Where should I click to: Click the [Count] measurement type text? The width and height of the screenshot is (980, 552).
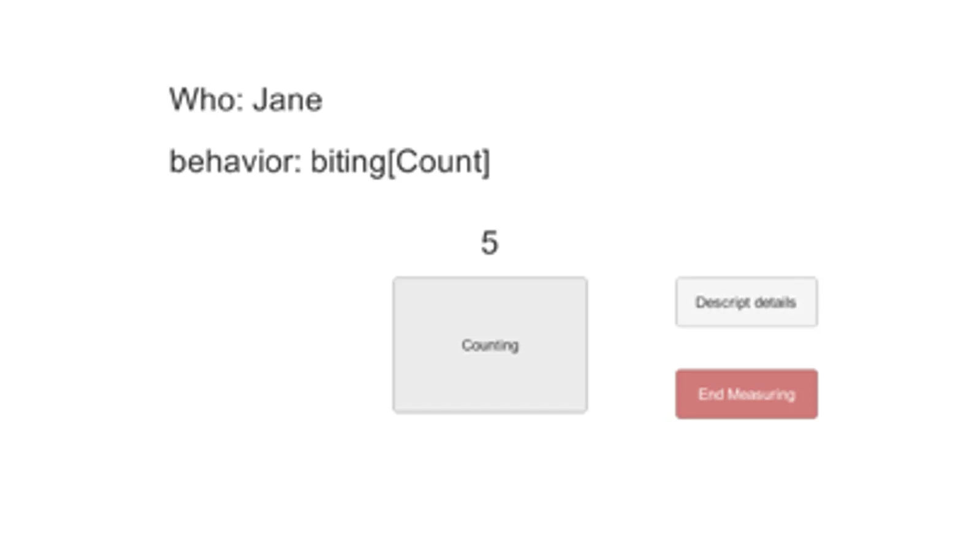(439, 162)
